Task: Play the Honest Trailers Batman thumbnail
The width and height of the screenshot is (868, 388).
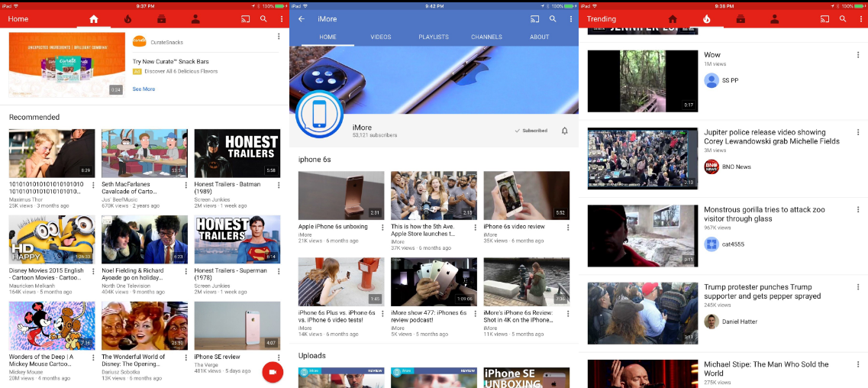Action: pos(237,154)
